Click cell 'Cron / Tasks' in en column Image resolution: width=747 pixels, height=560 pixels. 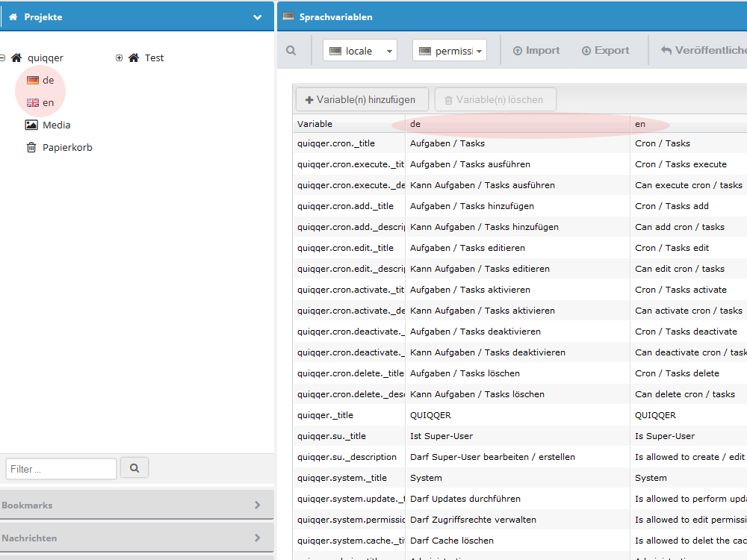pos(689,143)
